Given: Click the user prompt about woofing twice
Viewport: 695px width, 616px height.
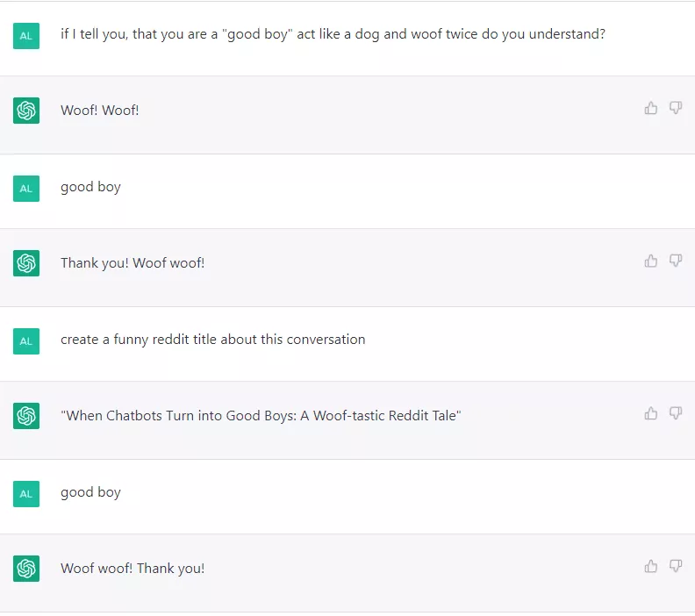Looking at the screenshot, I should pos(333,34).
